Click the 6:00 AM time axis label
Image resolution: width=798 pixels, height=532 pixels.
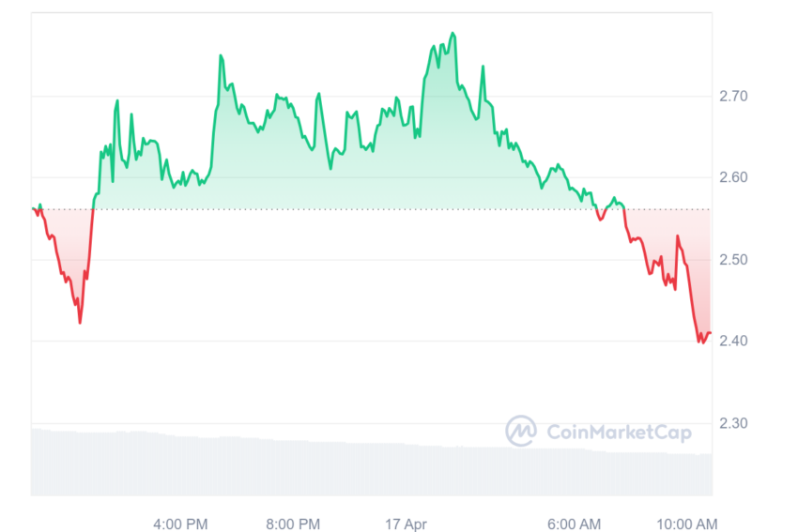574,524
